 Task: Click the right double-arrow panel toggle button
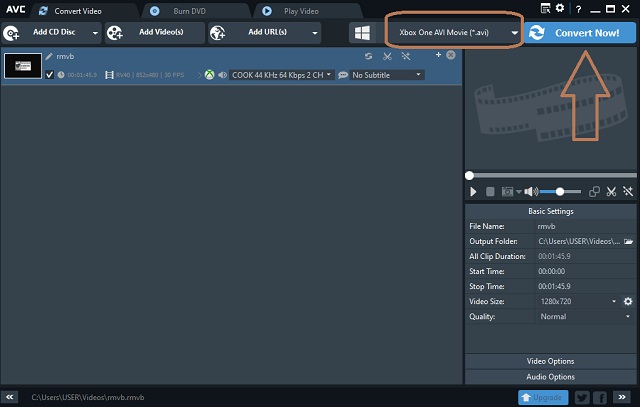coord(622,397)
